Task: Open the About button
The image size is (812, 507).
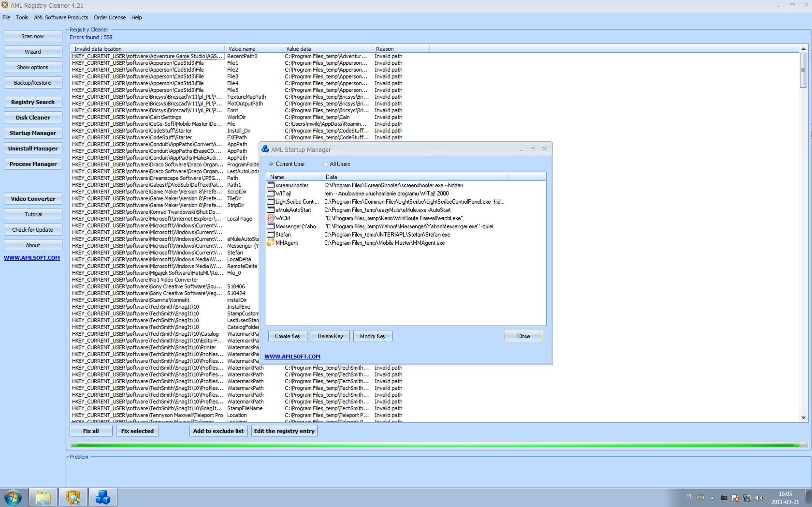Action: click(33, 245)
